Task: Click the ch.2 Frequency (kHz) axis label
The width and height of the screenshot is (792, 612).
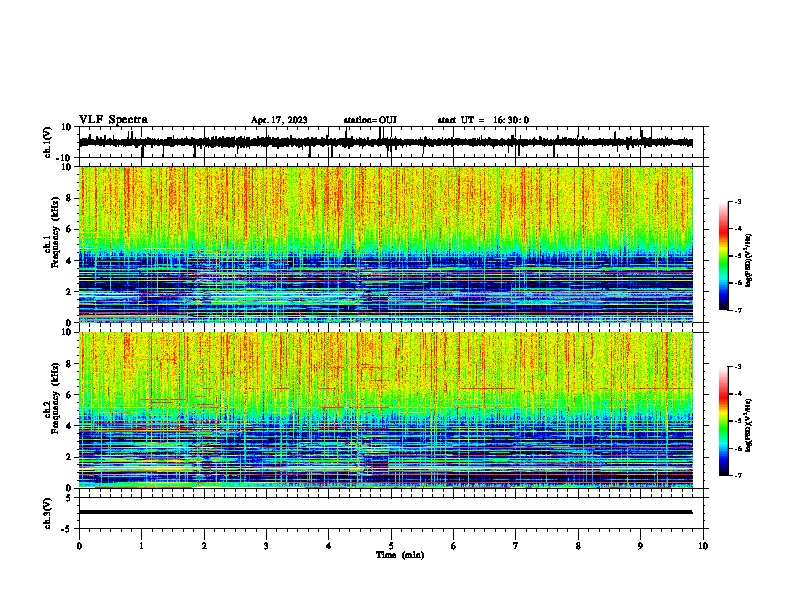Action: pyautogui.click(x=51, y=398)
